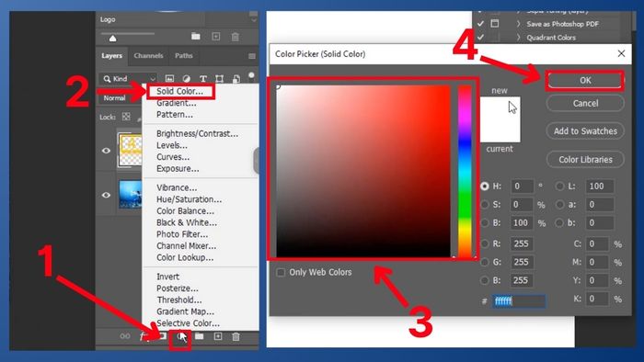
Task: Click the link layers icon at panel bottom
Action: click(x=125, y=336)
